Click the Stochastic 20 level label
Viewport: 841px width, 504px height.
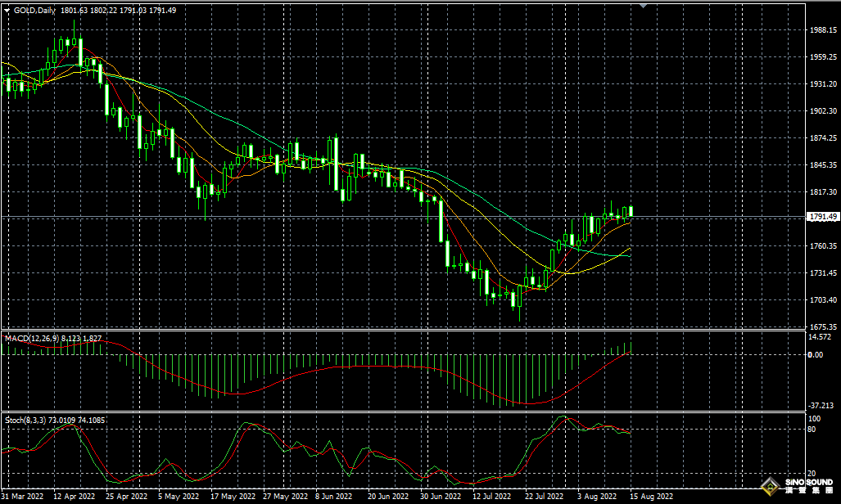click(x=813, y=474)
